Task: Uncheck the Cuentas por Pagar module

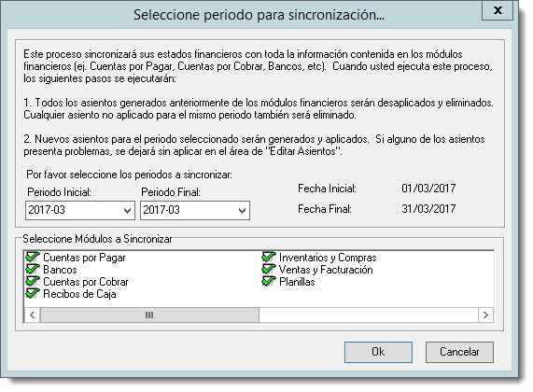Action: pos(33,258)
